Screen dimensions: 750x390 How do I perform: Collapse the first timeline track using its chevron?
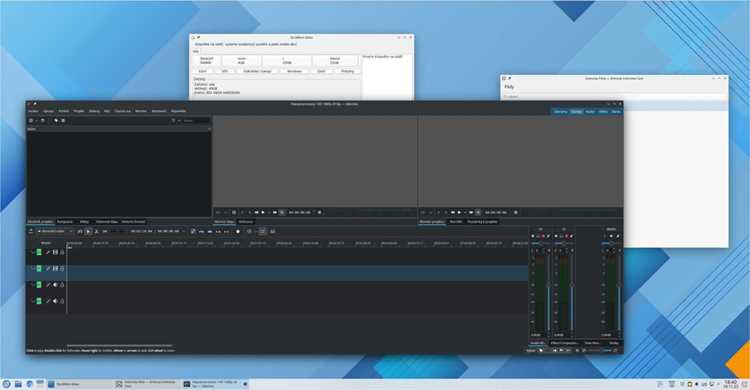coord(33,252)
